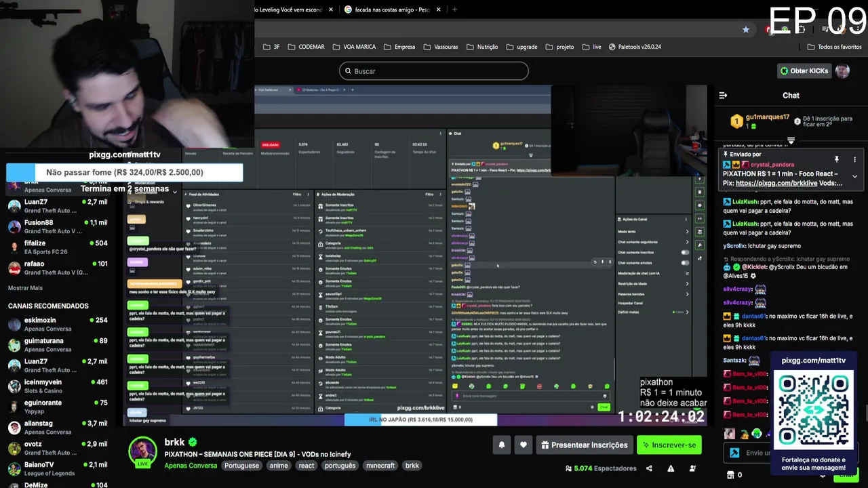The image size is (868, 488).
Task: Click the moderator user icon next to report
Action: point(692,468)
